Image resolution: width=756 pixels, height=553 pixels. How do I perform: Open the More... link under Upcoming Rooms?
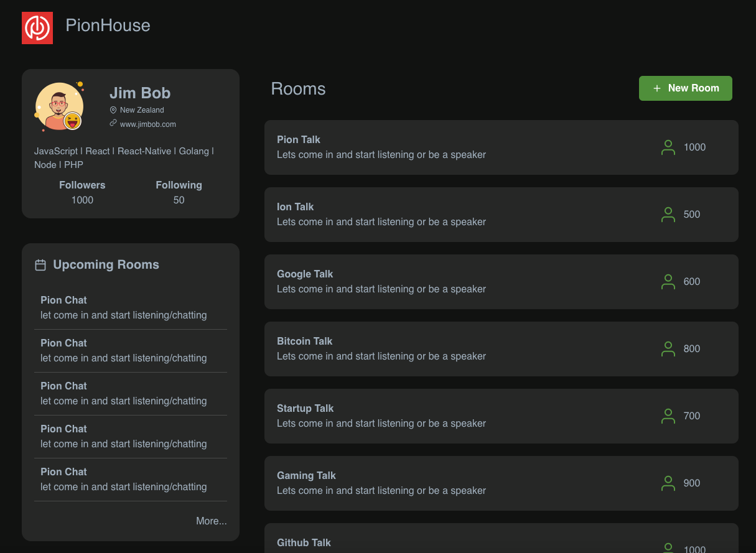212,521
